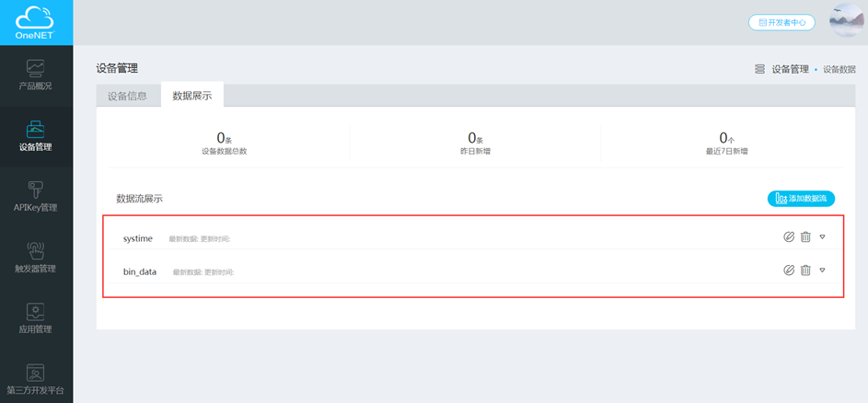
Task: Click the 设备管理 breadcrumb link
Action: 790,69
